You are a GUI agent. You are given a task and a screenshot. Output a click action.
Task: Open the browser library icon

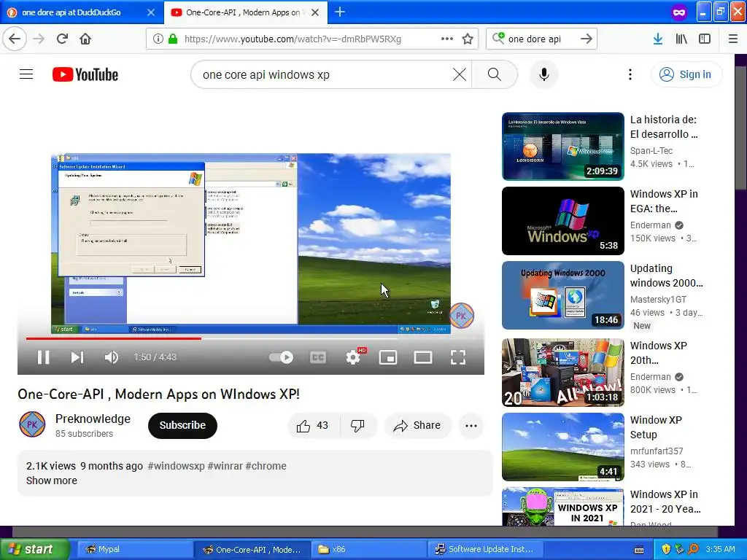tap(681, 39)
